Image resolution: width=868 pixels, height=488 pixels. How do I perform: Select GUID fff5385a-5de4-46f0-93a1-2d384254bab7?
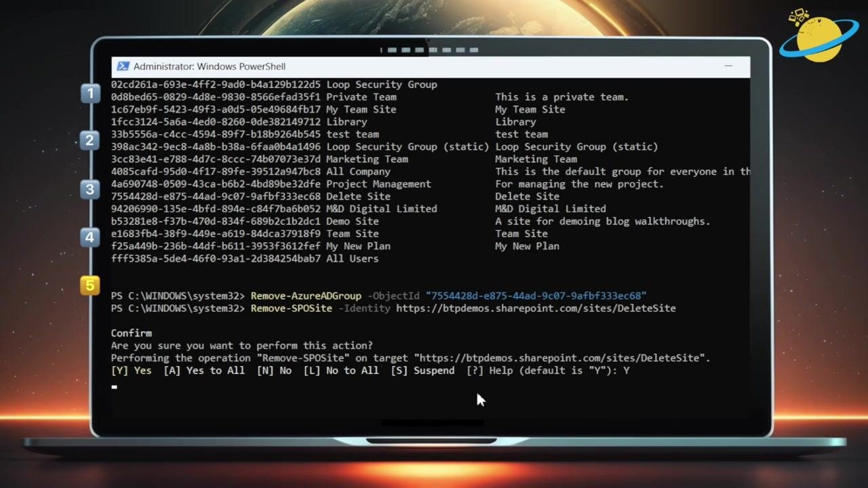click(x=216, y=258)
